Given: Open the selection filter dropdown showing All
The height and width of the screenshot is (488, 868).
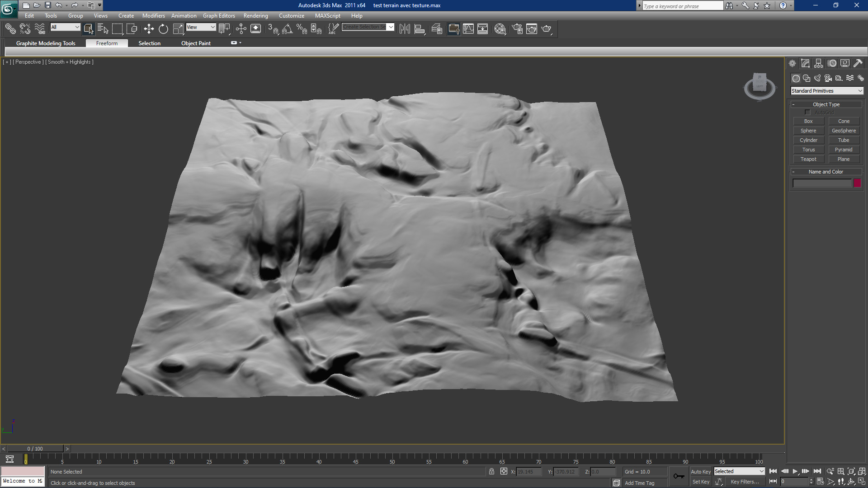Looking at the screenshot, I should point(65,27).
